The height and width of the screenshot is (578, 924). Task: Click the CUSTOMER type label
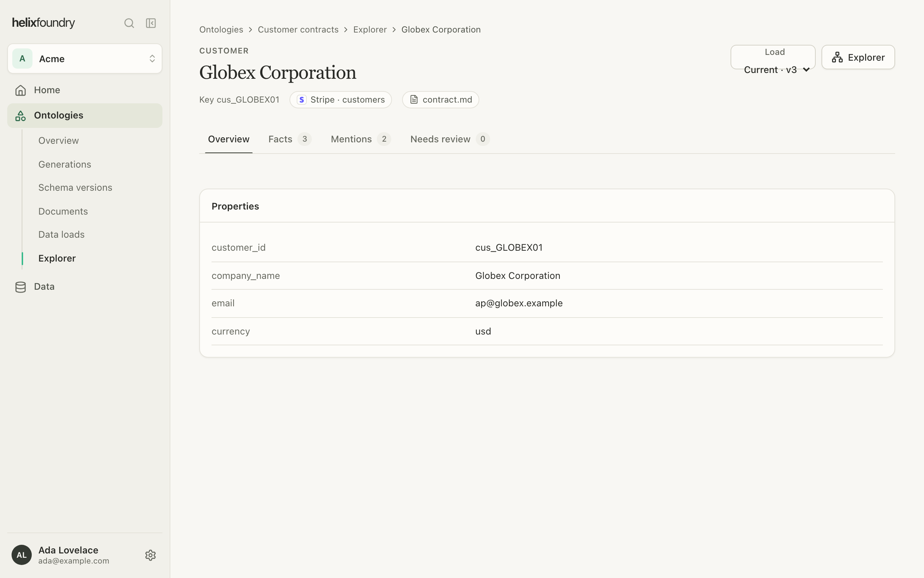click(224, 51)
